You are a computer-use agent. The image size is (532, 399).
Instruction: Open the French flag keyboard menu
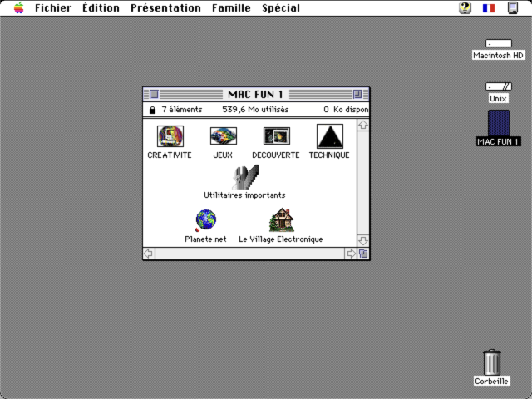coord(489,7)
